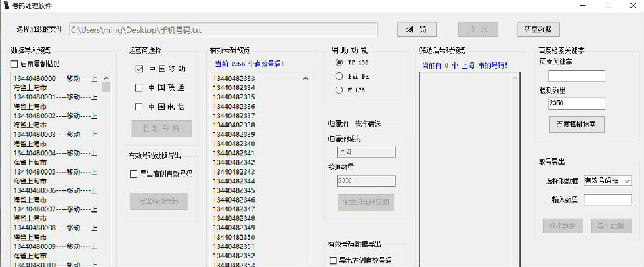Select the M 138 radio option
Image resolution: width=644 pixels, height=267 pixels.
(x=339, y=90)
